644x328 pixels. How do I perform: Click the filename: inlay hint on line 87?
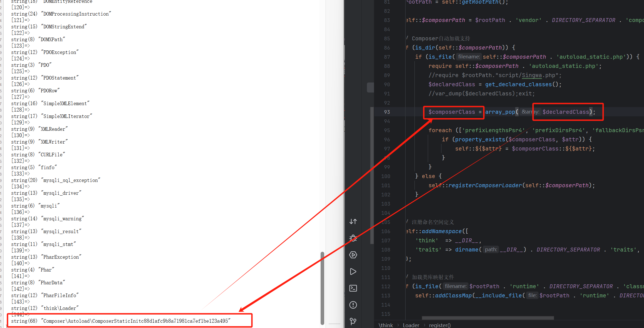(469, 57)
